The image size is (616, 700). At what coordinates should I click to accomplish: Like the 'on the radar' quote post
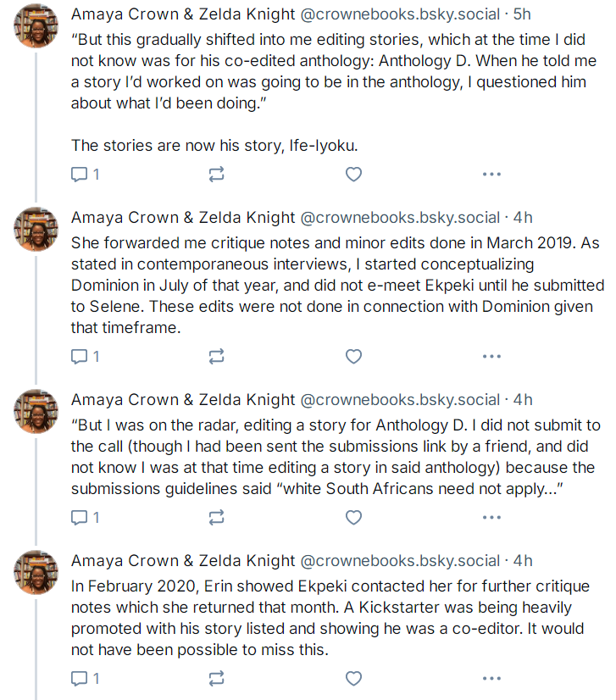click(x=353, y=518)
